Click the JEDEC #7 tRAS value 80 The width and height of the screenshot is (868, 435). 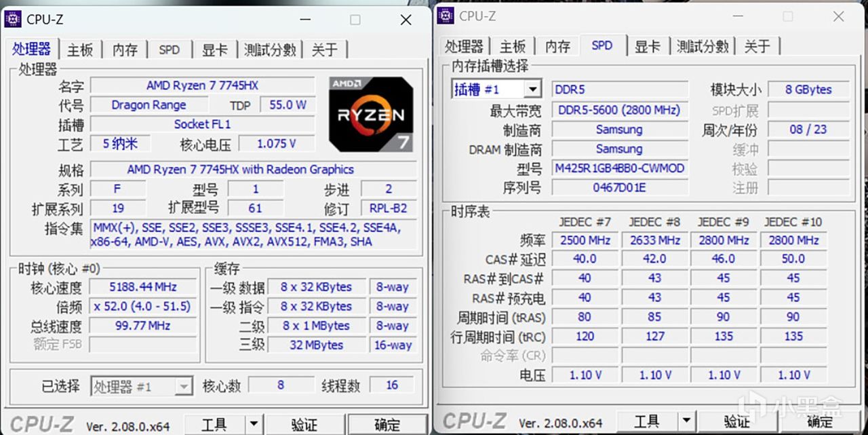[x=585, y=316]
